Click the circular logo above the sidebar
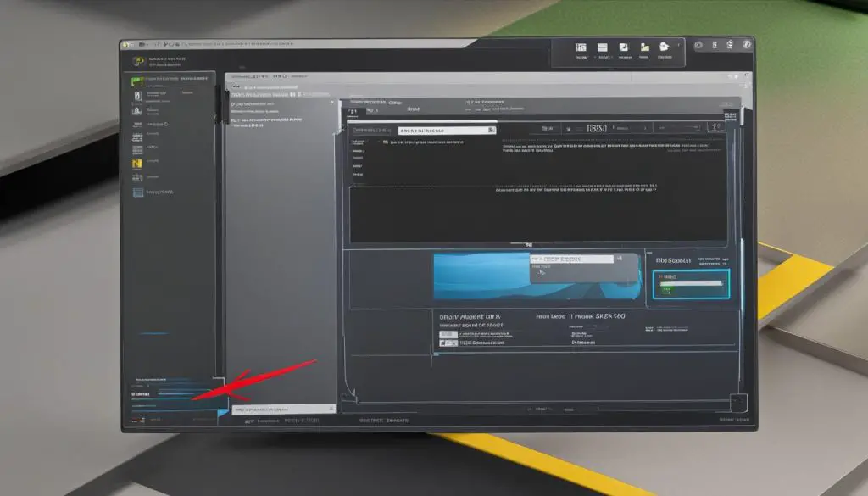 [137, 61]
